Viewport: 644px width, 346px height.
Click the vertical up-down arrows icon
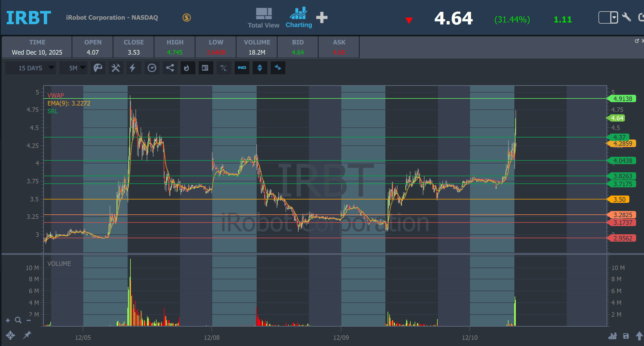tap(260, 68)
